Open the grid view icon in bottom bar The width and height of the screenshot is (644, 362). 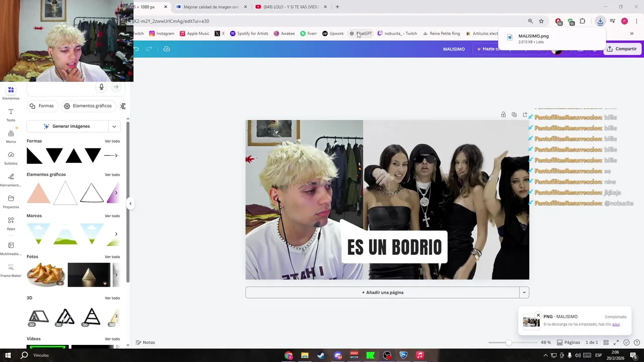point(605,342)
